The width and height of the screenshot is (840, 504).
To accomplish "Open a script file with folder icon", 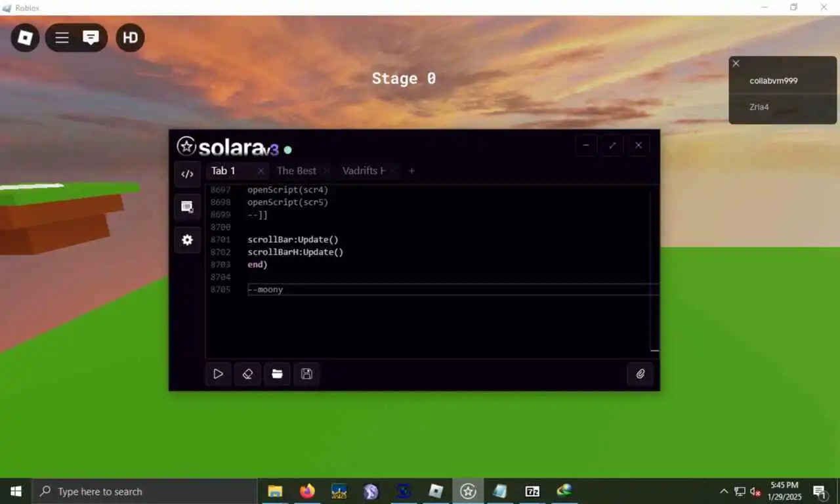I will click(x=277, y=374).
